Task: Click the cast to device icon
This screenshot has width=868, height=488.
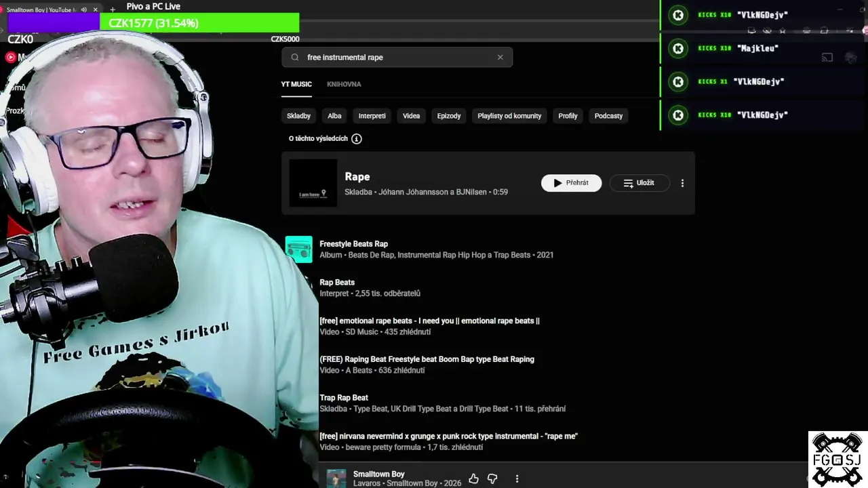Action: [827, 58]
